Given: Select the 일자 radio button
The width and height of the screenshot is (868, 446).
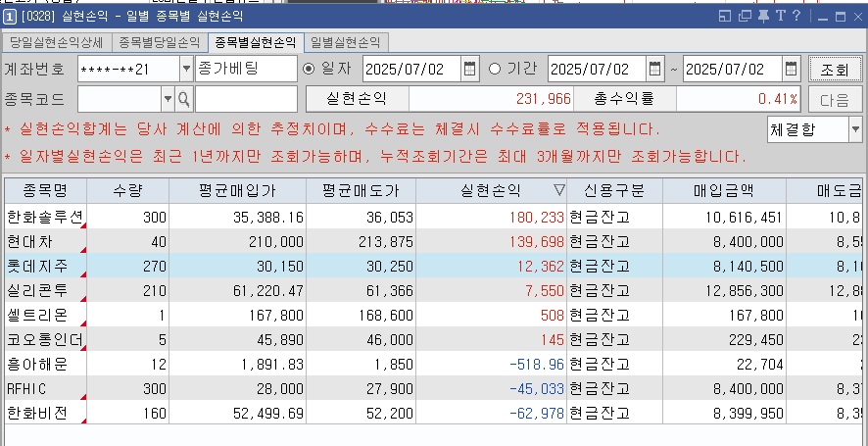Looking at the screenshot, I should [310, 69].
